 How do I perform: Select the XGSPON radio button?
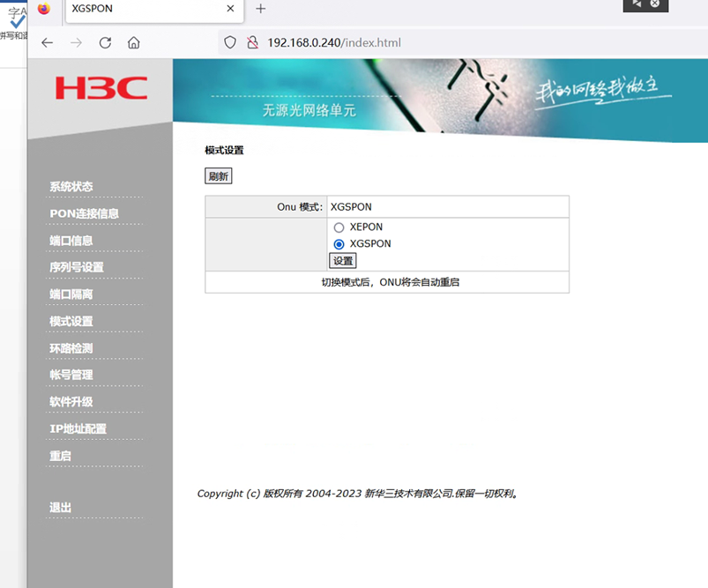[339, 244]
